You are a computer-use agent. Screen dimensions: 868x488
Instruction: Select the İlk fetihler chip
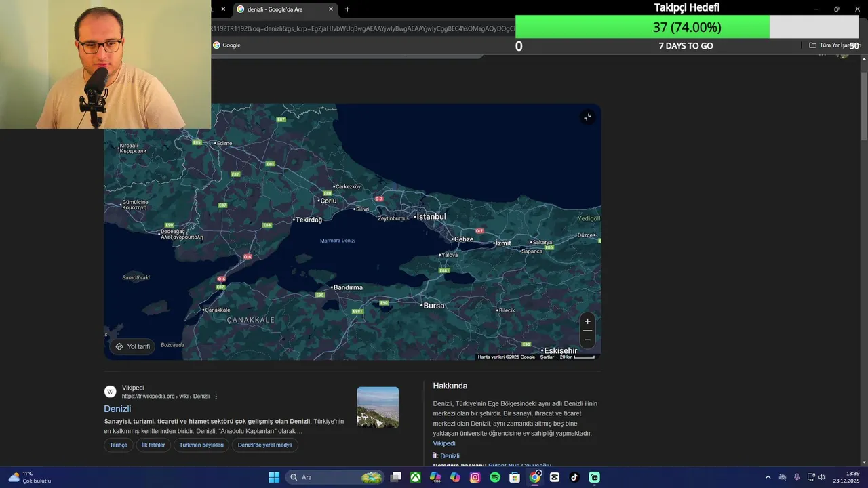153,445
